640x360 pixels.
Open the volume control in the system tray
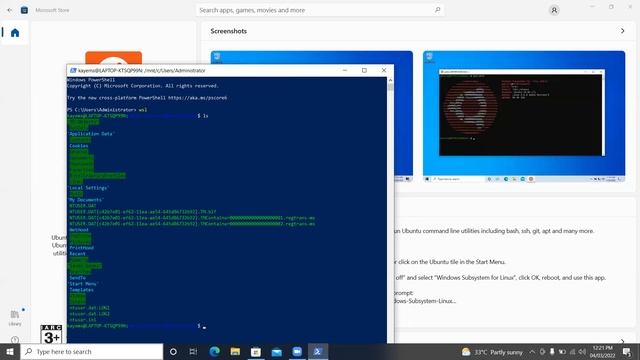point(582,352)
